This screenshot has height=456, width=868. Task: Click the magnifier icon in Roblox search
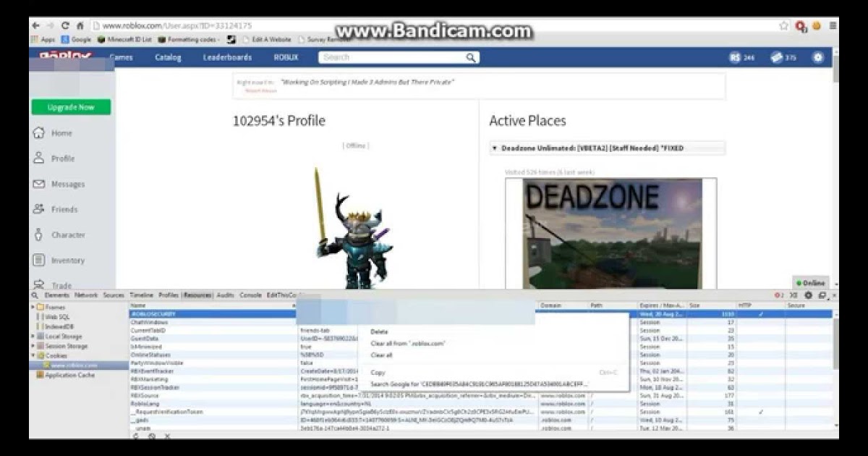coord(471,57)
